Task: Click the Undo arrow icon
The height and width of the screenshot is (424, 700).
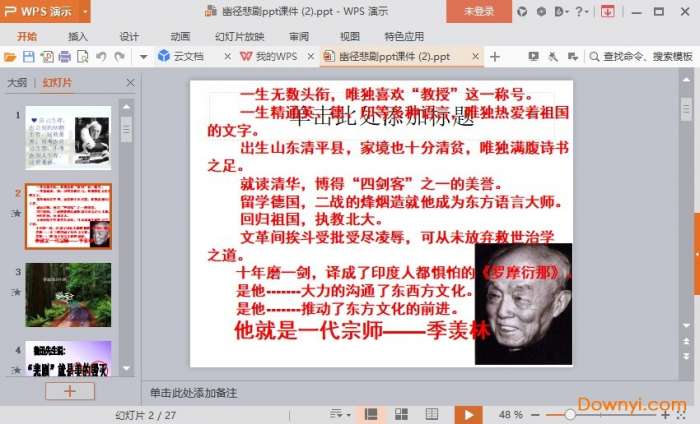Action: click(101, 57)
